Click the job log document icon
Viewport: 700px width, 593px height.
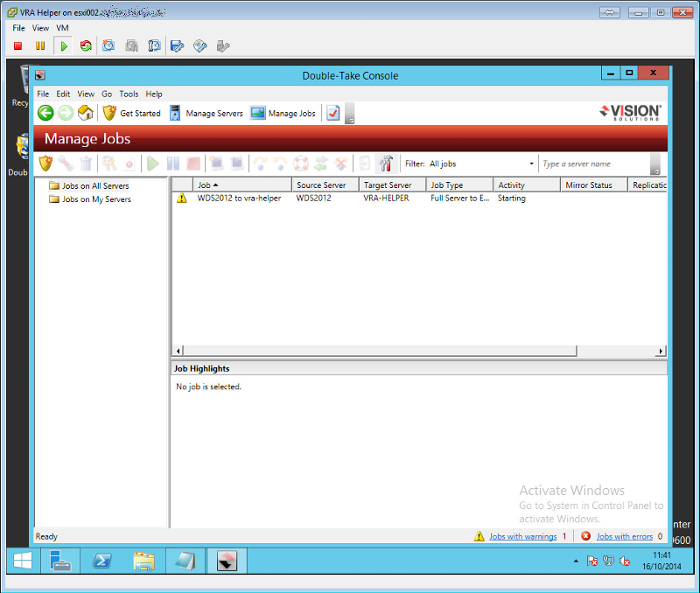pyautogui.click(x=365, y=164)
